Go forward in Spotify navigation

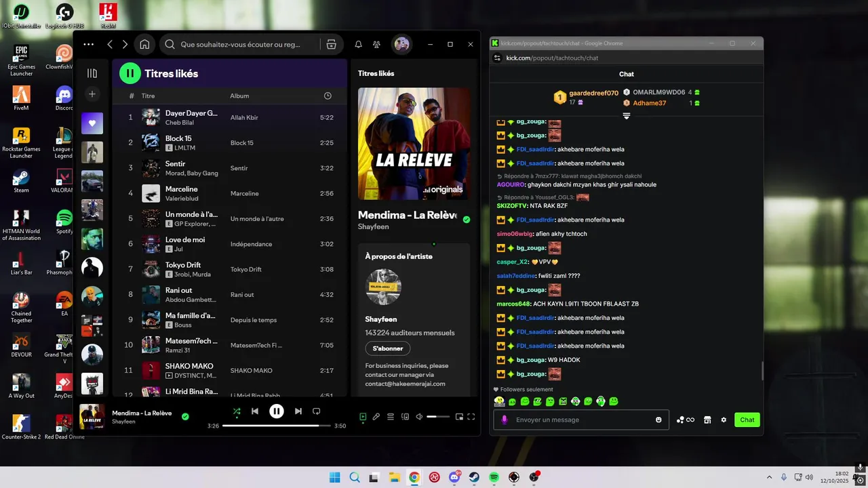pos(125,44)
